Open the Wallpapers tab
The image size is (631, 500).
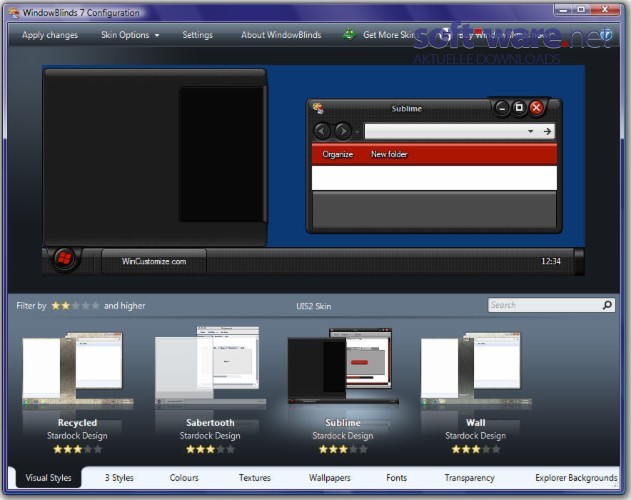tap(330, 478)
